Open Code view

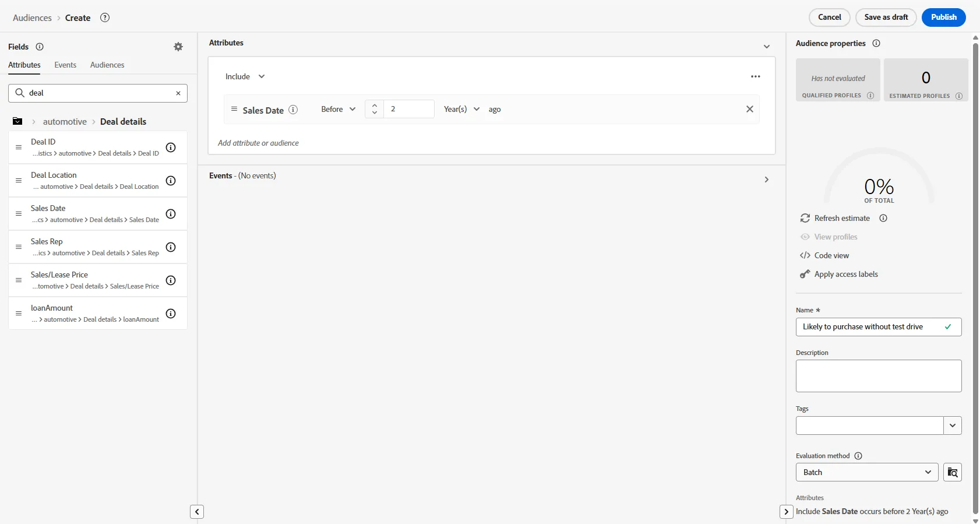click(824, 255)
